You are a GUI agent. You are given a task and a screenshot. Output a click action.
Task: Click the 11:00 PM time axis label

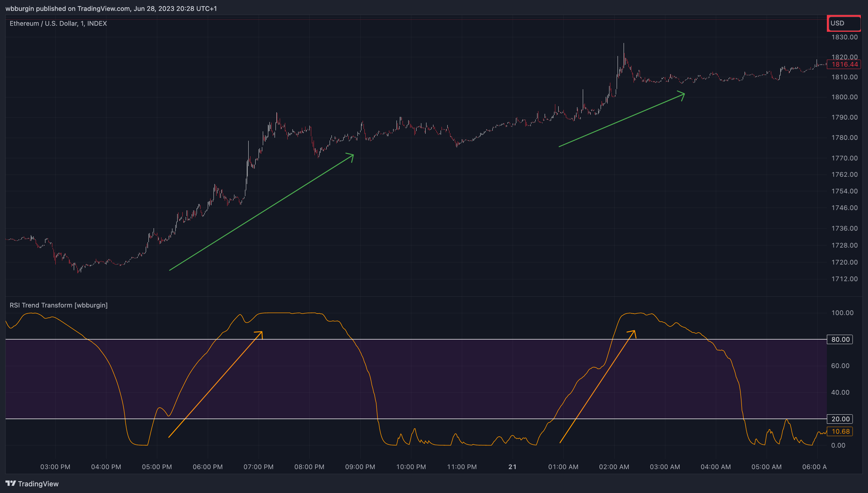tap(462, 467)
